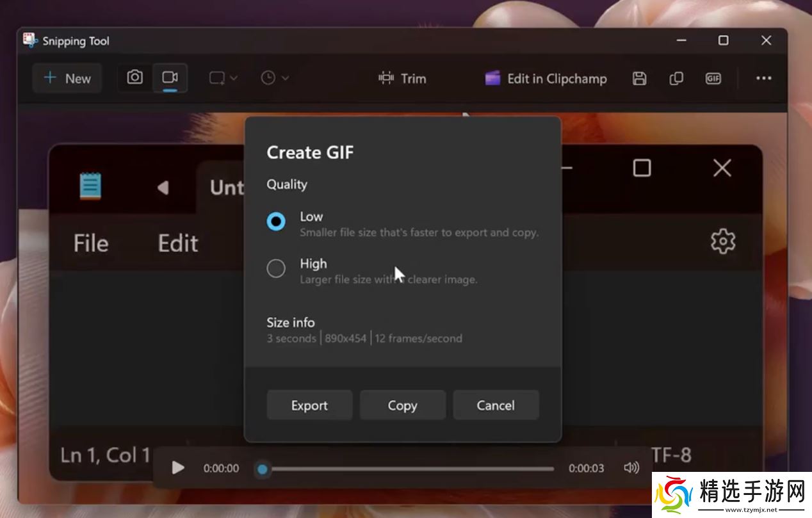Click the Save icon in toolbar
Viewport: 812px width, 518px height.
(639, 78)
